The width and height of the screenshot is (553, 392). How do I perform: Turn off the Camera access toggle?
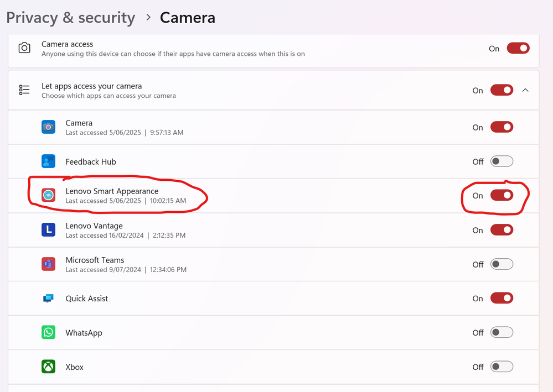[x=518, y=48]
